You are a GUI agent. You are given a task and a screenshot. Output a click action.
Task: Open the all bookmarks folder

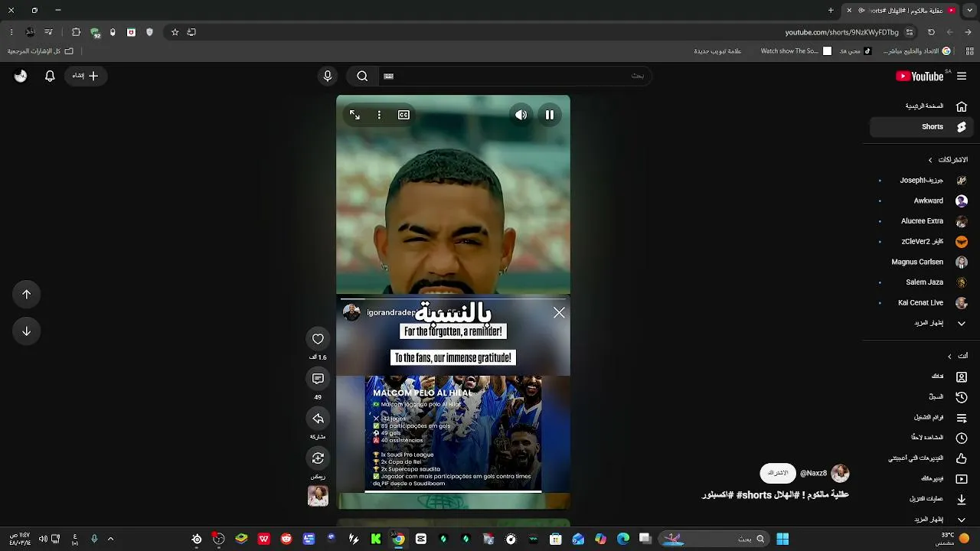point(41,51)
